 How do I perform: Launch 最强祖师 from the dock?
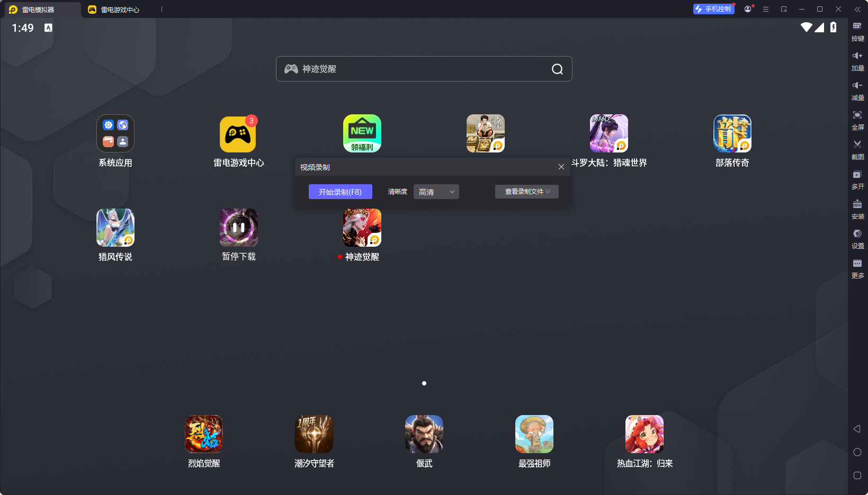[534, 434]
